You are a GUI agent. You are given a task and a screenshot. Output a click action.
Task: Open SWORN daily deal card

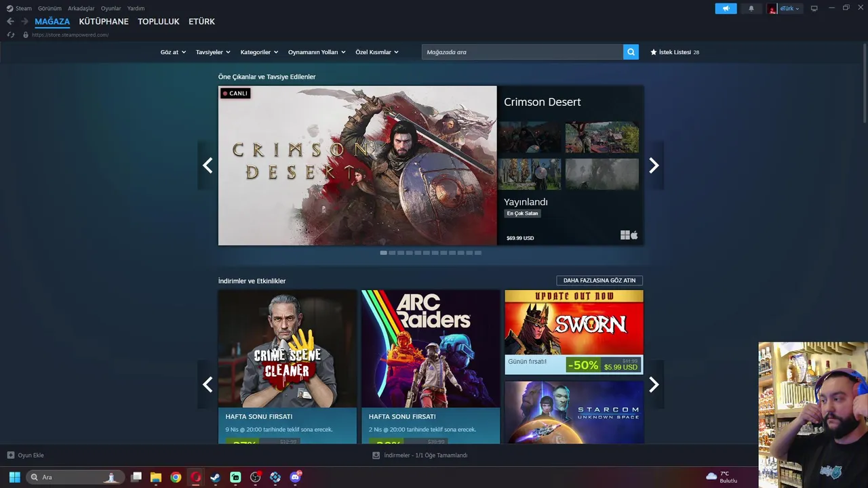(574, 332)
